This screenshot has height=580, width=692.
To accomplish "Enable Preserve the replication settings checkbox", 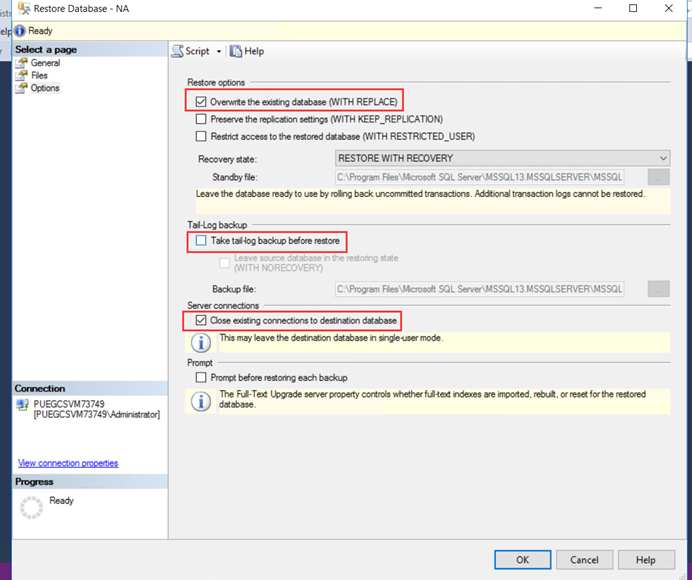I will [x=202, y=119].
